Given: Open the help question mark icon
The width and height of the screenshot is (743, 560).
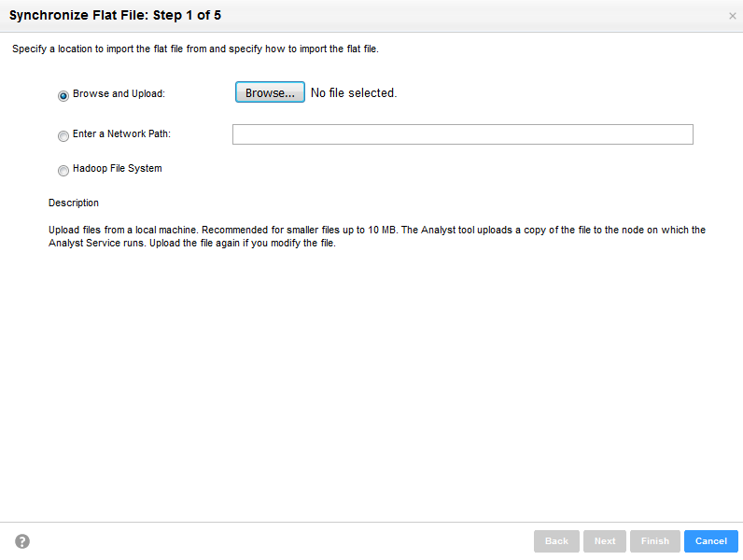Looking at the screenshot, I should 22,541.
